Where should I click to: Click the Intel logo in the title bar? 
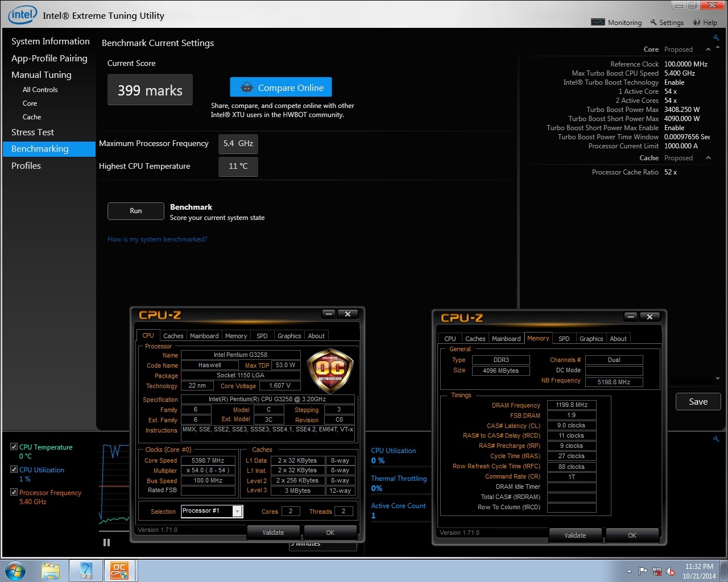[22, 15]
